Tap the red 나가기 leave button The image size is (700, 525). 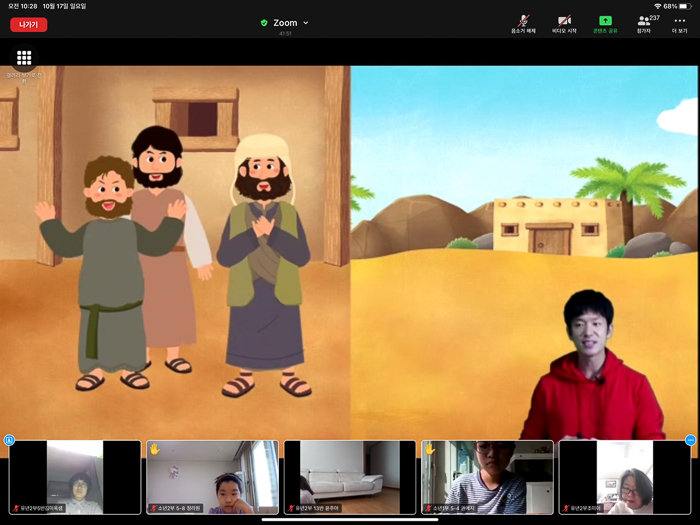tap(29, 25)
